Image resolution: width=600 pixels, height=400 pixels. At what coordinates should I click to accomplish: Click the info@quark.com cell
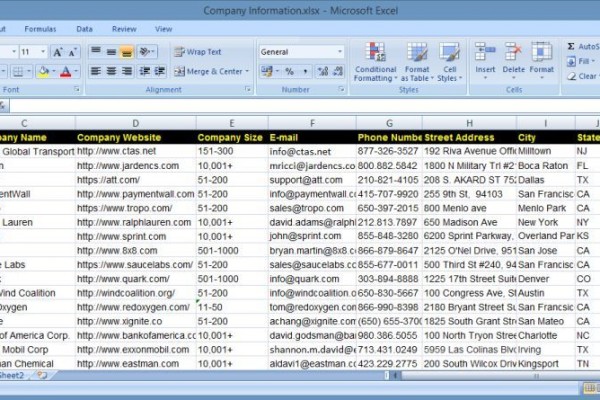[312, 279]
